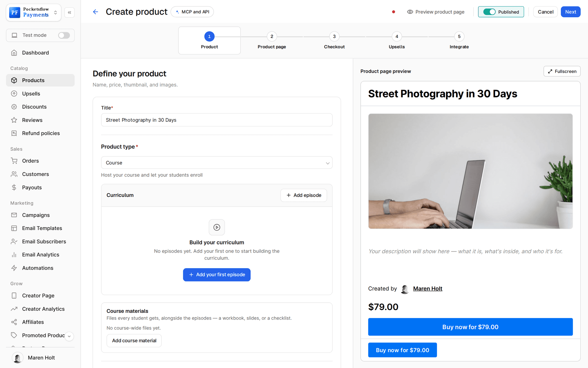Click Add episode in Curriculum header
This screenshot has width=588, height=368.
pos(304,195)
